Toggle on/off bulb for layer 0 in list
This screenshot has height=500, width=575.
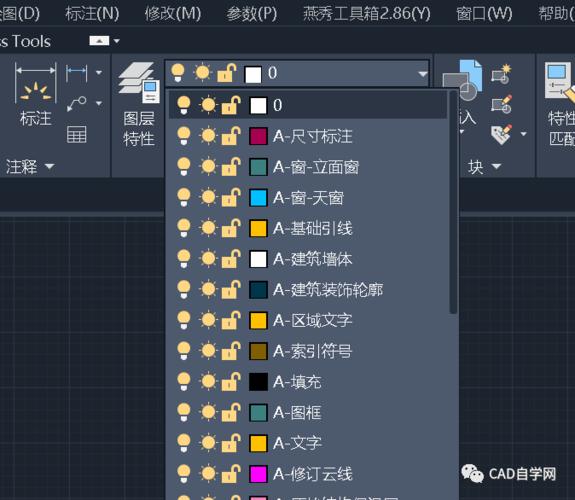(x=184, y=105)
